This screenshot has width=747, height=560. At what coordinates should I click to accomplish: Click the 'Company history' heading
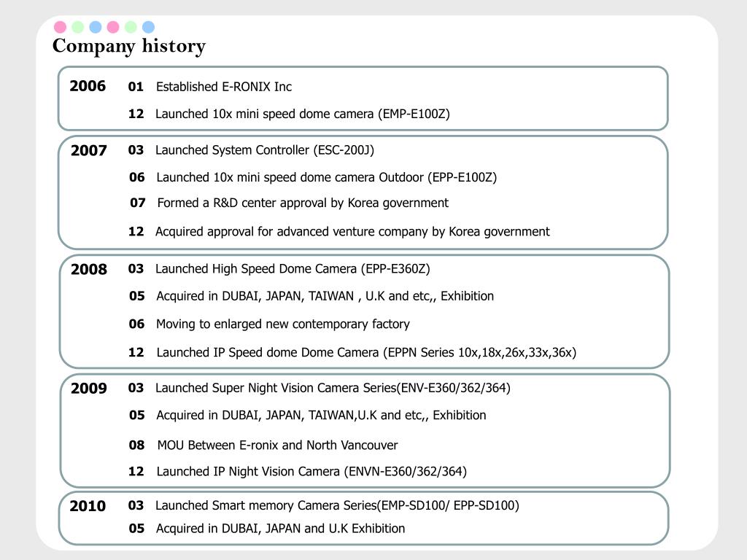pos(129,46)
